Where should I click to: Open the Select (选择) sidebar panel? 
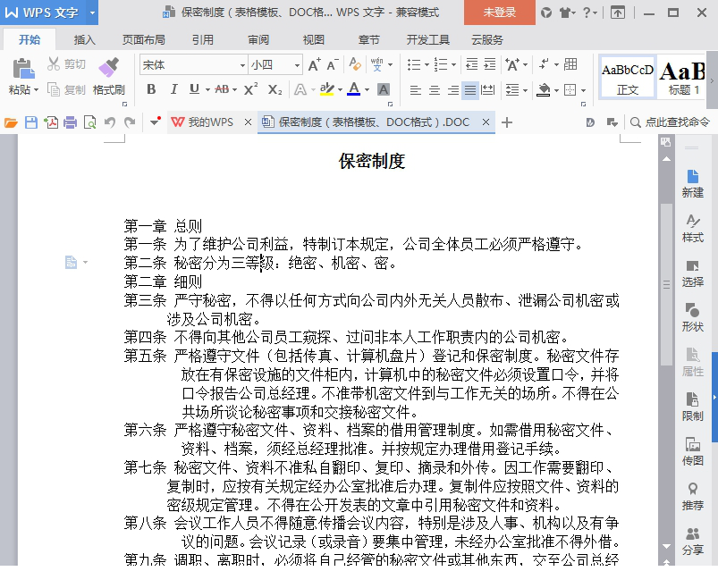pos(692,273)
